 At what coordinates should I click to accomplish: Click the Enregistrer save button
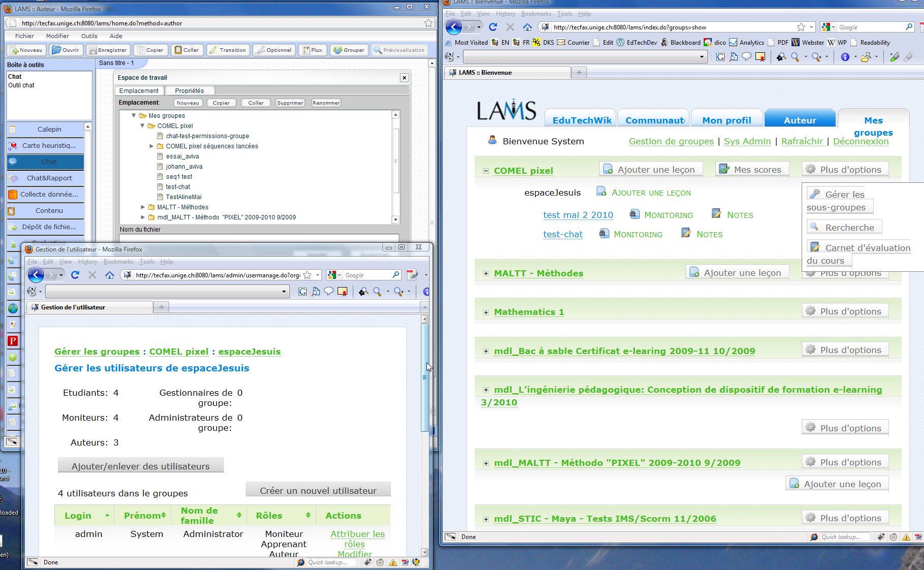(x=108, y=50)
